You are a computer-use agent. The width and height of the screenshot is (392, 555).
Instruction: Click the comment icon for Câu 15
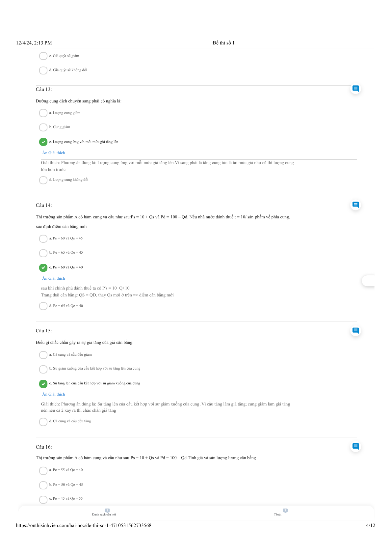point(355,330)
